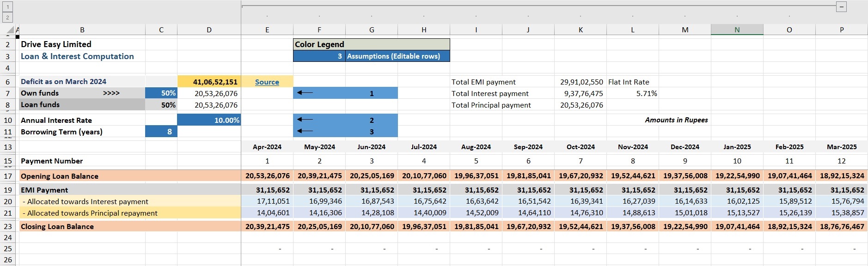Select Apr-2024 month header cell
868x266 pixels.
point(267,147)
